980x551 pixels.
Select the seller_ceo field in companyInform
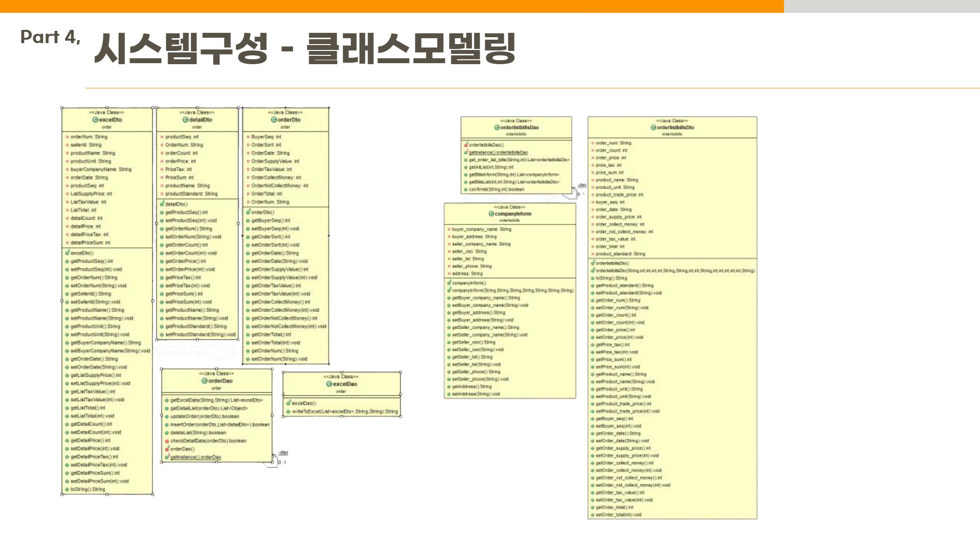(x=469, y=252)
